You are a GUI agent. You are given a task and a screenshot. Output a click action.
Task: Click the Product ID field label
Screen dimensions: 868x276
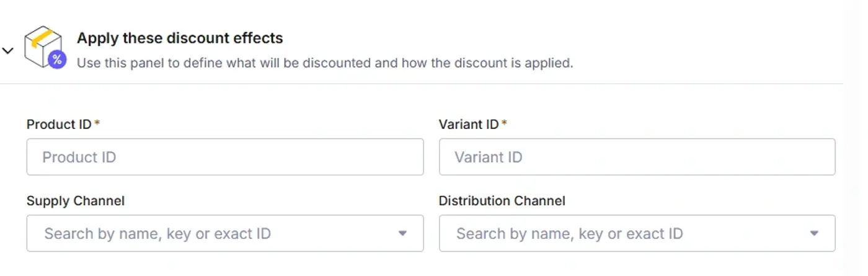tap(59, 124)
